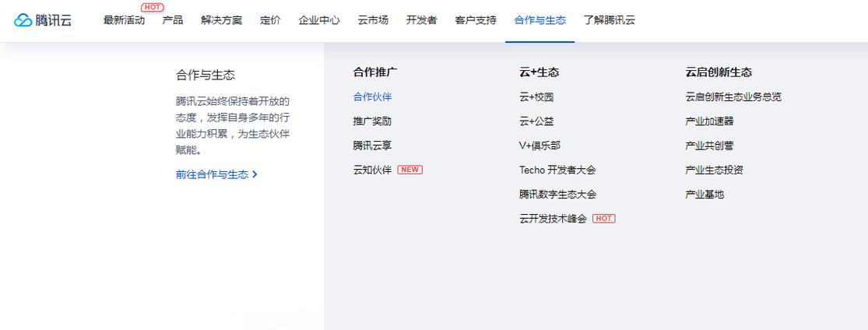Click the chevron next to 前往合作与生态
The height and width of the screenshot is (330, 868).
click(x=255, y=174)
